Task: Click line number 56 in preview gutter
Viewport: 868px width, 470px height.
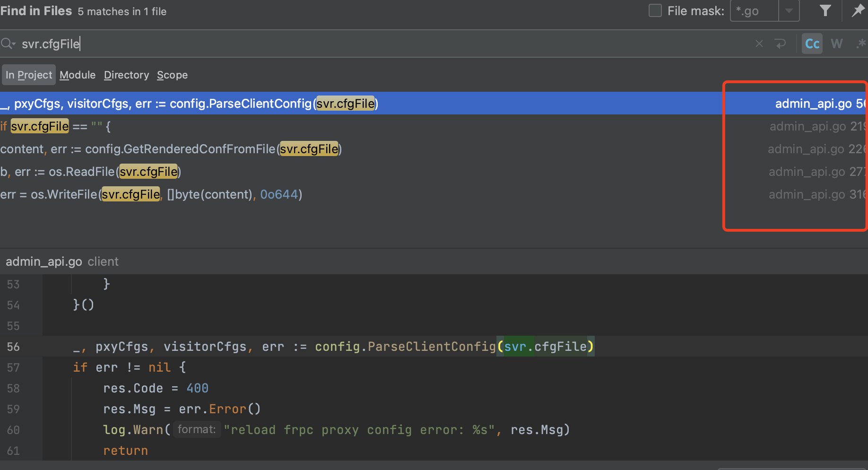Action: [13, 347]
